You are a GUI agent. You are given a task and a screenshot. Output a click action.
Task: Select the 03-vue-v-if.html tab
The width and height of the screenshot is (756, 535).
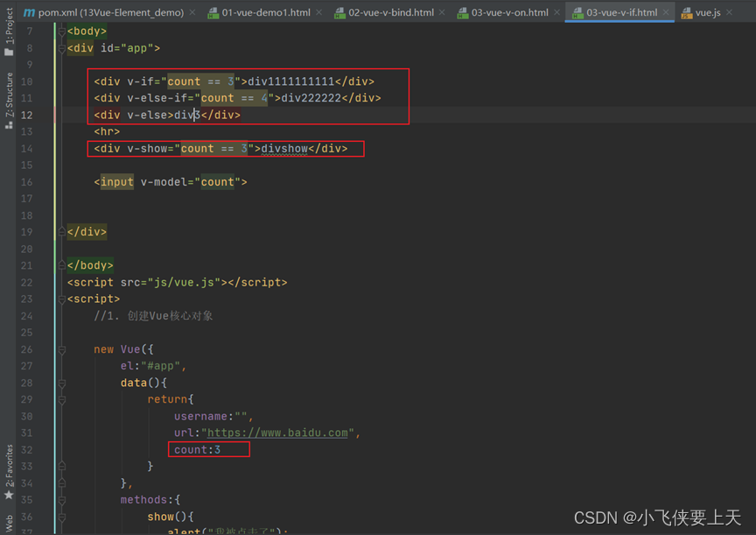(x=621, y=12)
